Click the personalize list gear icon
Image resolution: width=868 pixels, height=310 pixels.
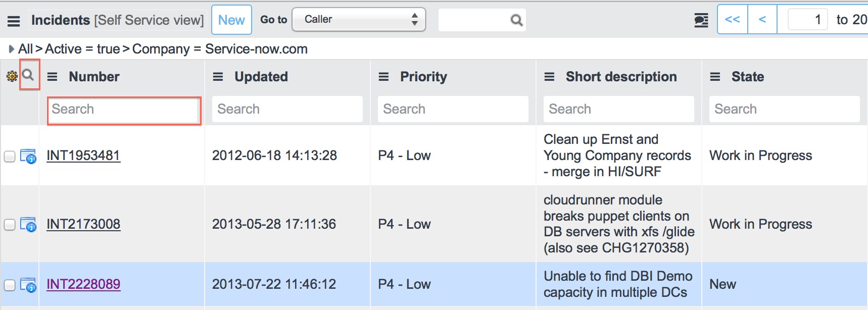tap(12, 76)
